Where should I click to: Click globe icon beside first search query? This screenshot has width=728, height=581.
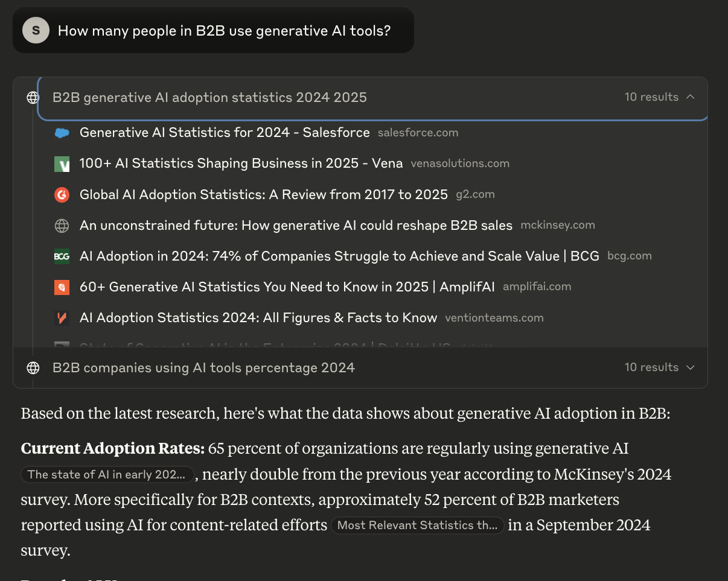33,98
